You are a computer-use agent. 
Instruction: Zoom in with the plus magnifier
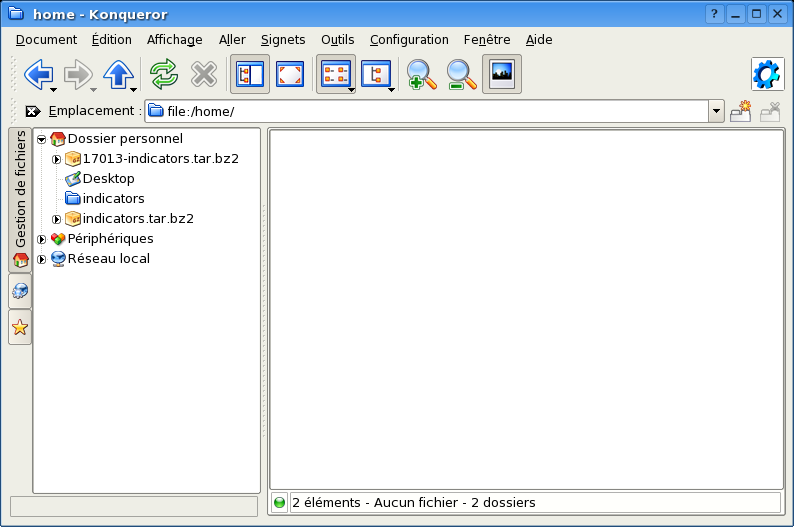coord(421,74)
